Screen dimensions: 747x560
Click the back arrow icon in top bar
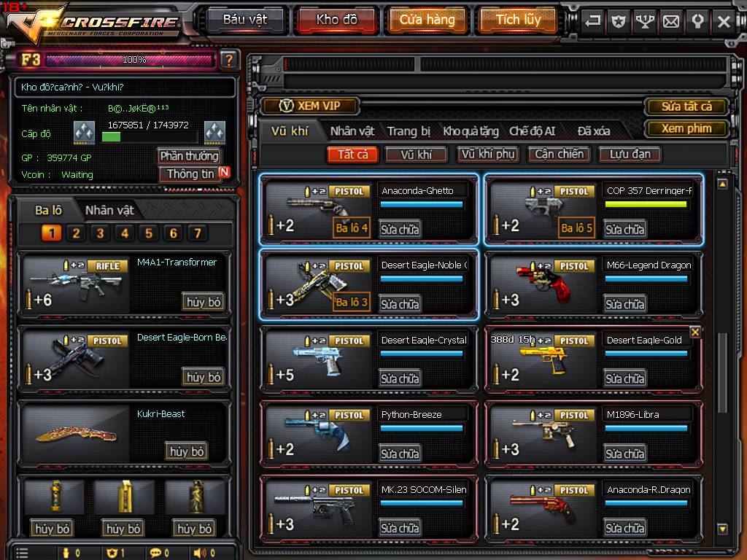click(592, 21)
